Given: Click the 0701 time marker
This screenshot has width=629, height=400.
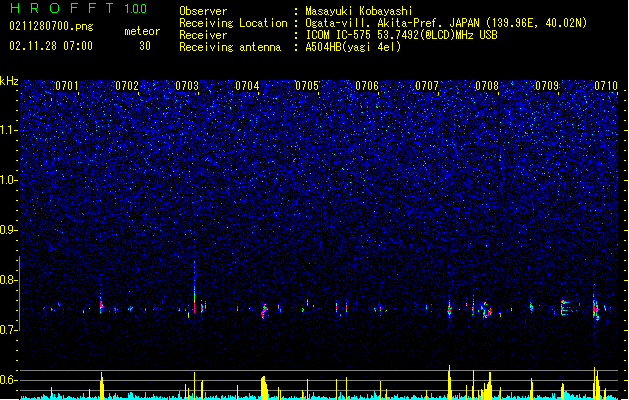Looking at the screenshot, I should coord(67,86).
